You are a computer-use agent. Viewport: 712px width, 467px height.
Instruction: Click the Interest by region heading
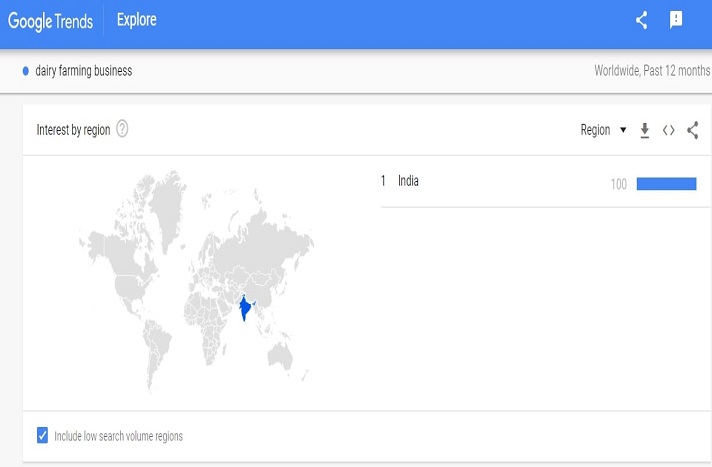tap(73, 130)
